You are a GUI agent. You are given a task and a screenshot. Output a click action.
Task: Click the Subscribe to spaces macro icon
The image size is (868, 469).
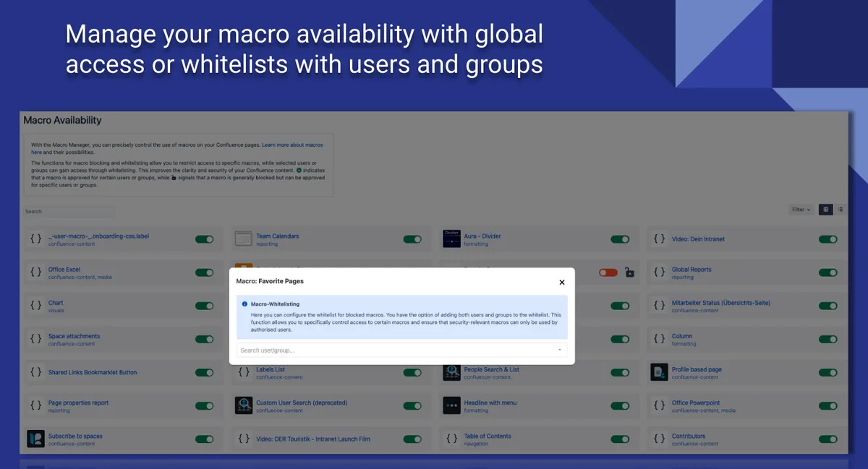[35, 439]
